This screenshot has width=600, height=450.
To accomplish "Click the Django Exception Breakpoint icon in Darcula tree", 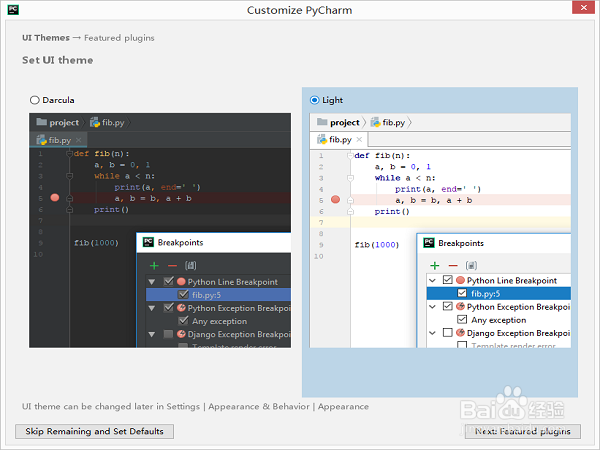I will (181, 334).
